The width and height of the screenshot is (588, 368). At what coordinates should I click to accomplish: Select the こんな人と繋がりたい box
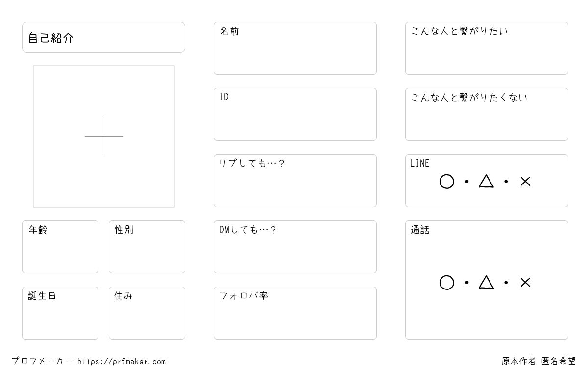click(487, 48)
